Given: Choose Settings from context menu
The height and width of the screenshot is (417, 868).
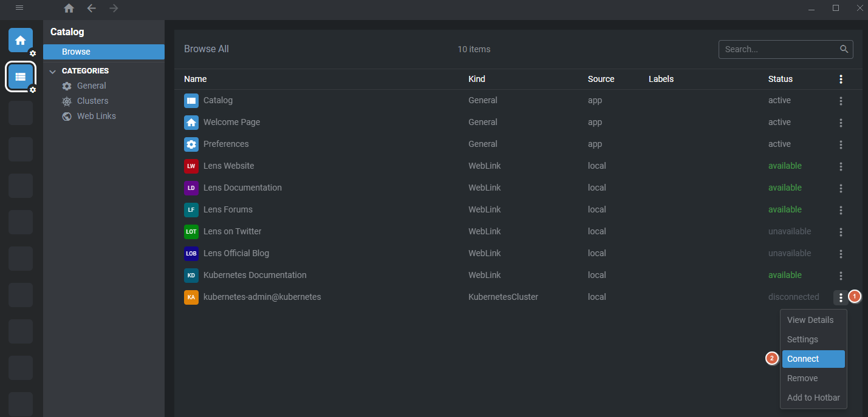Looking at the screenshot, I should tap(813, 339).
